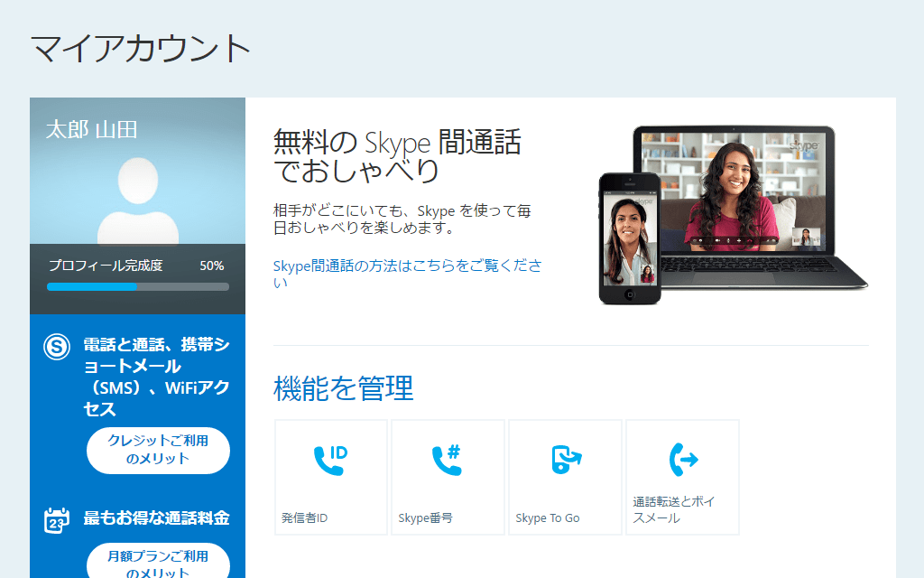The image size is (924, 578).
Task: Click the profile avatar placeholder
Action: pos(138,200)
